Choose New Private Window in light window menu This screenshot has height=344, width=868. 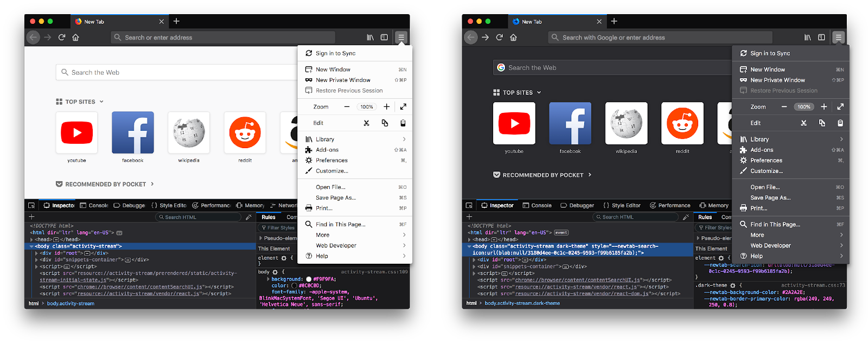355,80
